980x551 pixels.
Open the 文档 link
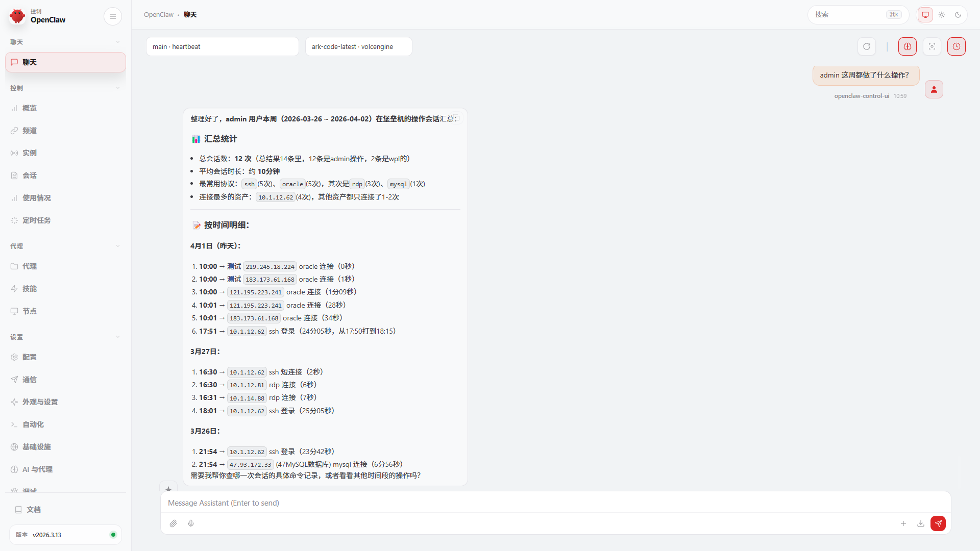33,510
